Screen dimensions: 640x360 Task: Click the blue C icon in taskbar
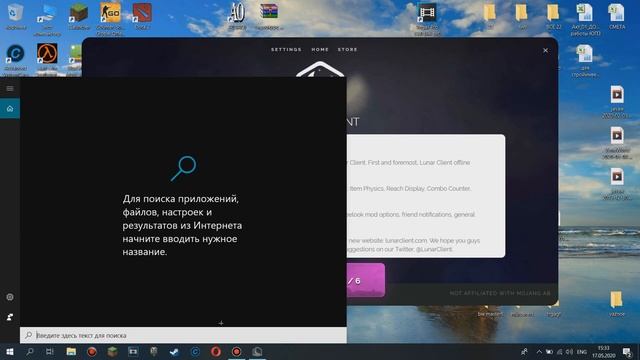click(195, 351)
